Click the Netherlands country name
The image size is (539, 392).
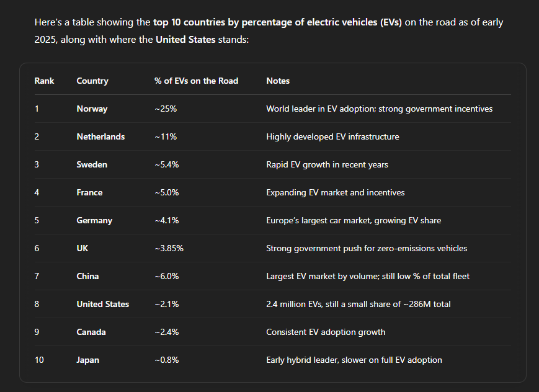(x=100, y=136)
